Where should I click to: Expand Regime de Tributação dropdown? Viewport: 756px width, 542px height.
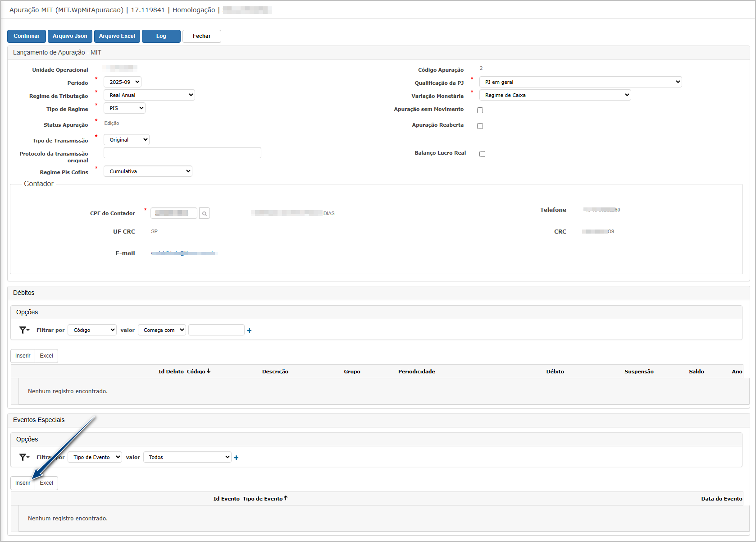point(149,95)
